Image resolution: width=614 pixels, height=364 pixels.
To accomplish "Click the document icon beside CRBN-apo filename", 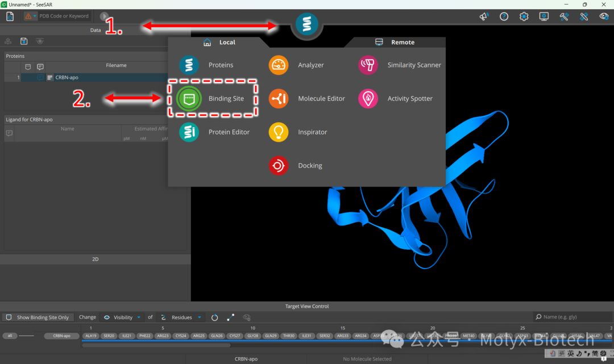I will click(x=49, y=77).
